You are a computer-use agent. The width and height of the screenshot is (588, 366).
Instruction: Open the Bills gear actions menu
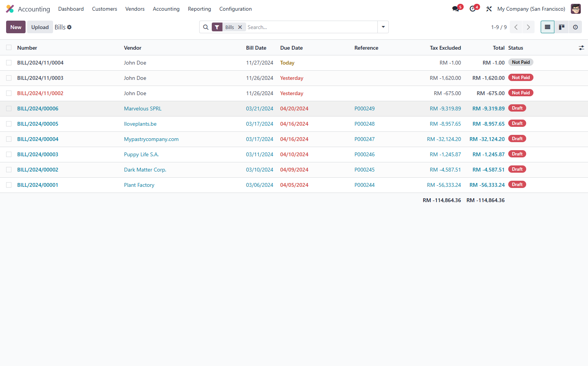point(69,27)
